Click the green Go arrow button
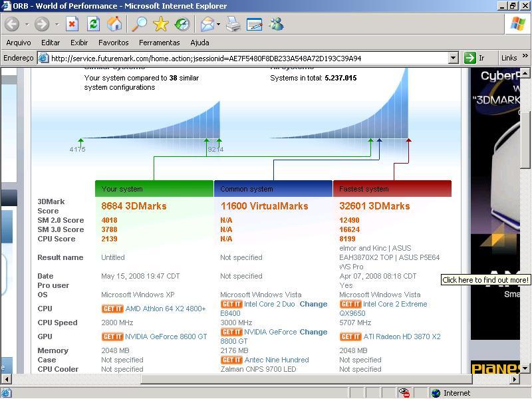This screenshot has width=532, height=399. click(470, 58)
